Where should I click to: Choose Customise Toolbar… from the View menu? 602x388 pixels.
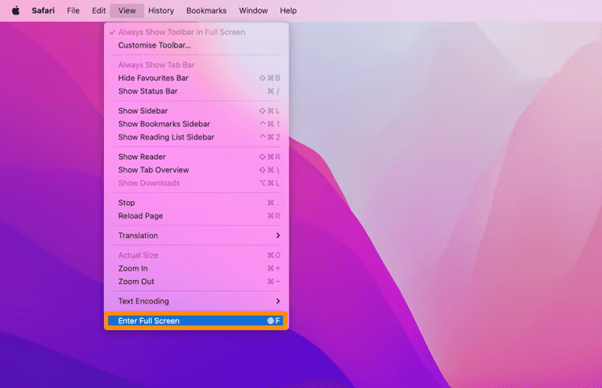[196, 45]
